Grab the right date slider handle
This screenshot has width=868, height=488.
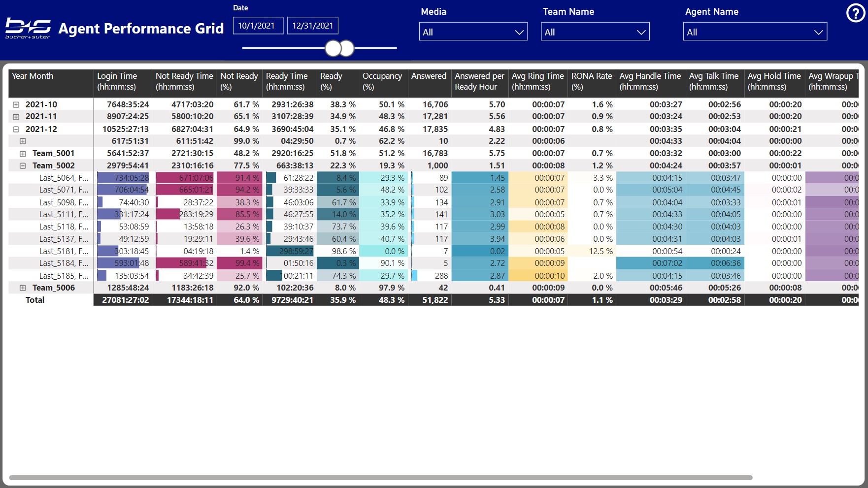coord(347,48)
